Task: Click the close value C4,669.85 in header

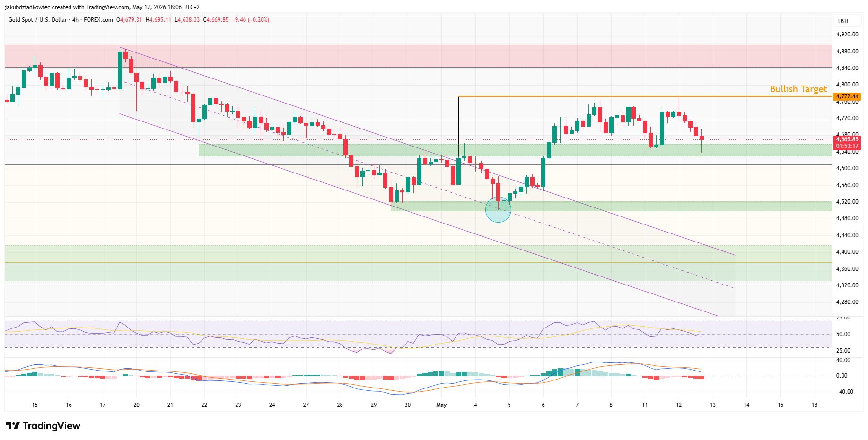Action: click(216, 20)
